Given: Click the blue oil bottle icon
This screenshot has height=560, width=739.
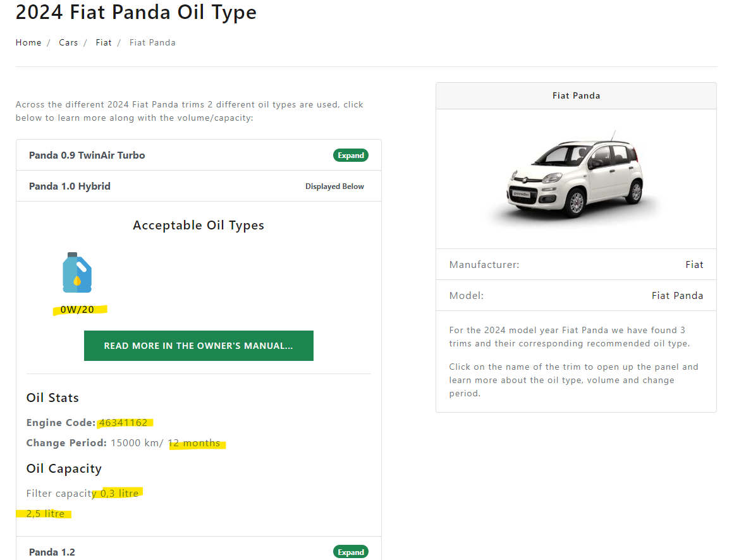Looking at the screenshot, I should coord(77,272).
